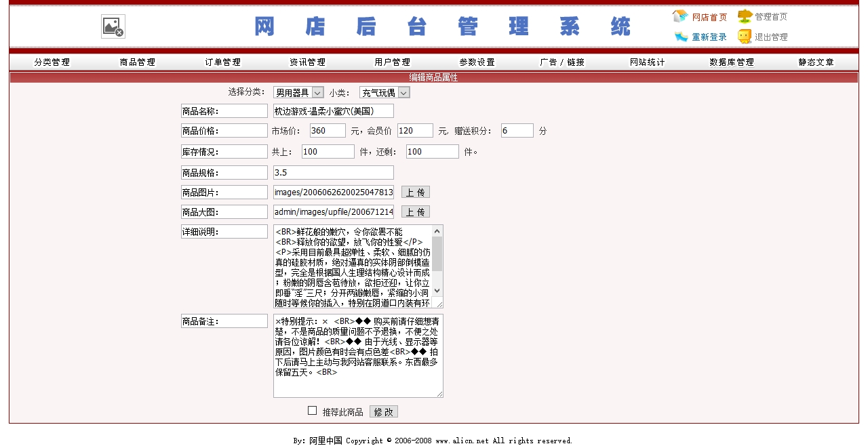
Task: Click the 库存情况 label box
Action: [224, 152]
